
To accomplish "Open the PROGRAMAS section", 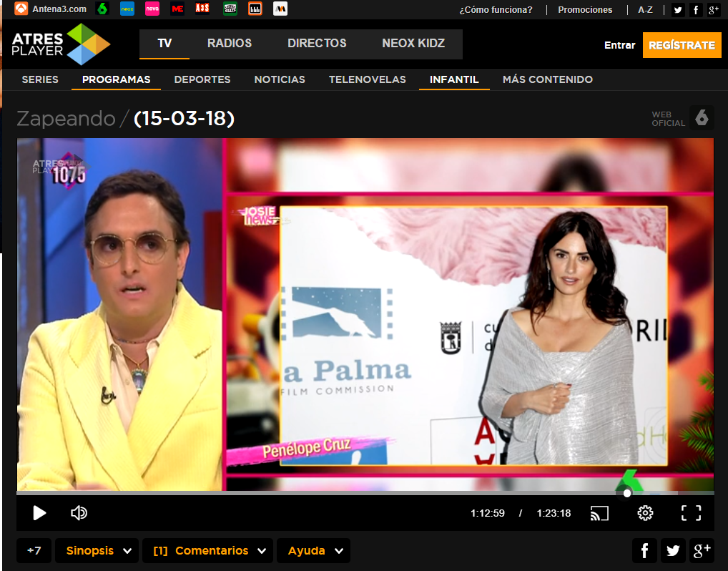I will click(x=116, y=79).
